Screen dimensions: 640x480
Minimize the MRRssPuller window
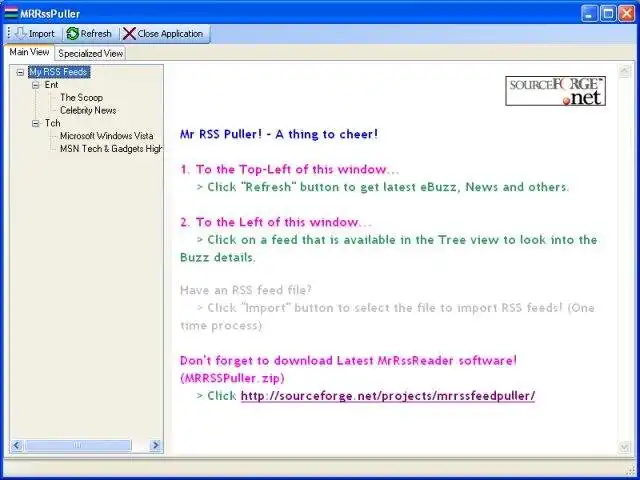[589, 13]
